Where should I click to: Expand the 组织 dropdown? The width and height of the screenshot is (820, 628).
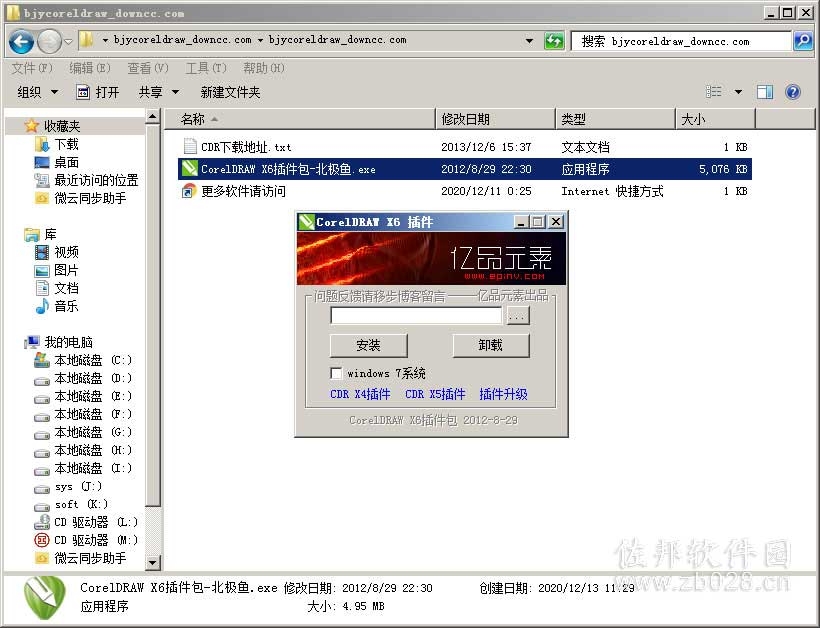37,92
